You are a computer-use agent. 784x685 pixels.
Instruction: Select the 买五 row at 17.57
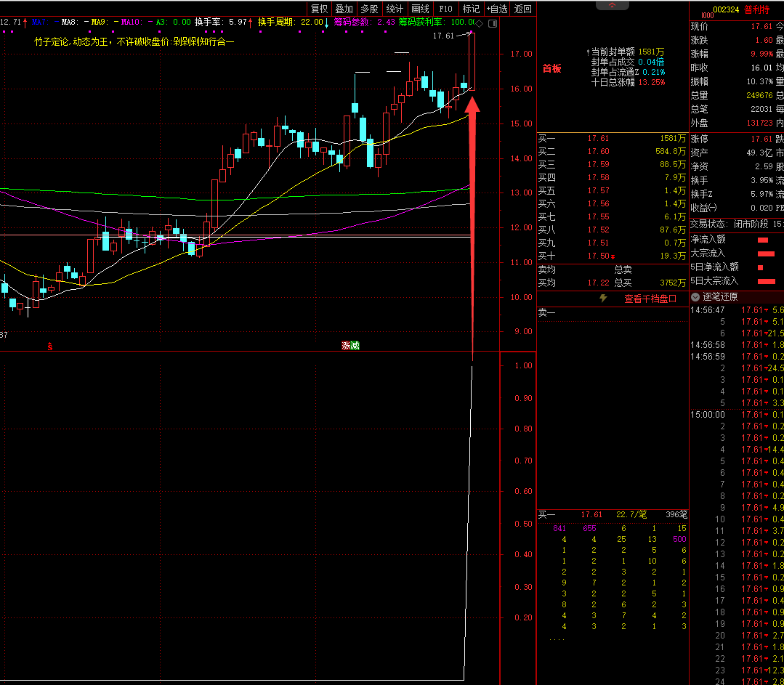point(612,190)
